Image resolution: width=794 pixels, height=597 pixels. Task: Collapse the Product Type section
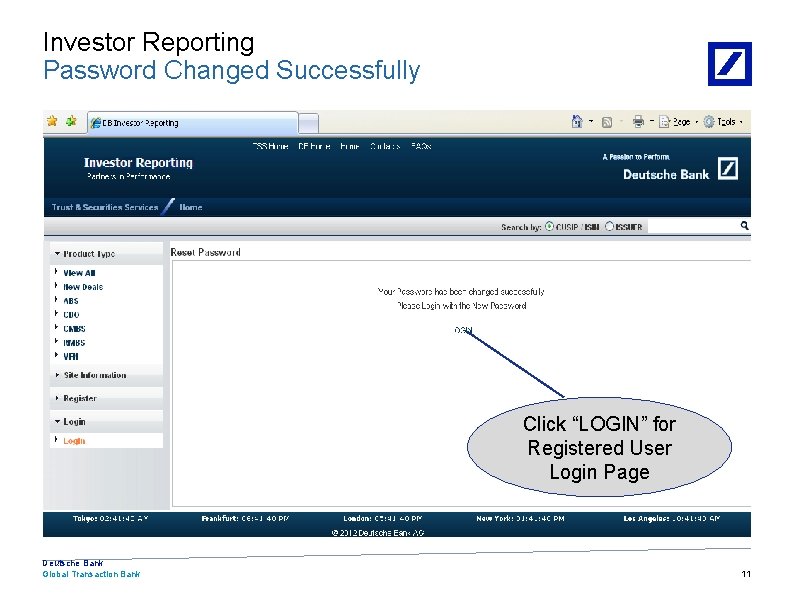coord(106,254)
